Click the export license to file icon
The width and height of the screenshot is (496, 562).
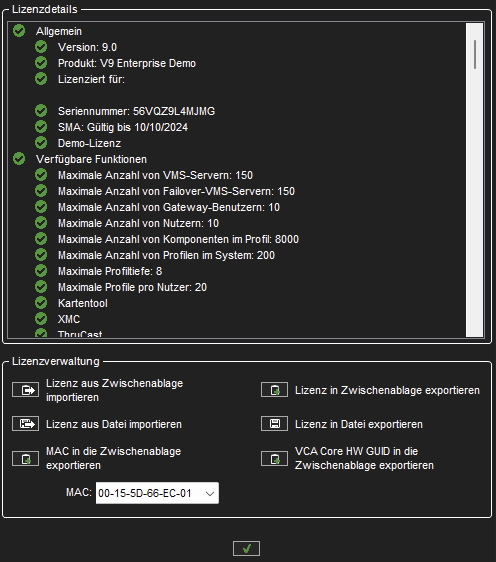click(x=274, y=424)
